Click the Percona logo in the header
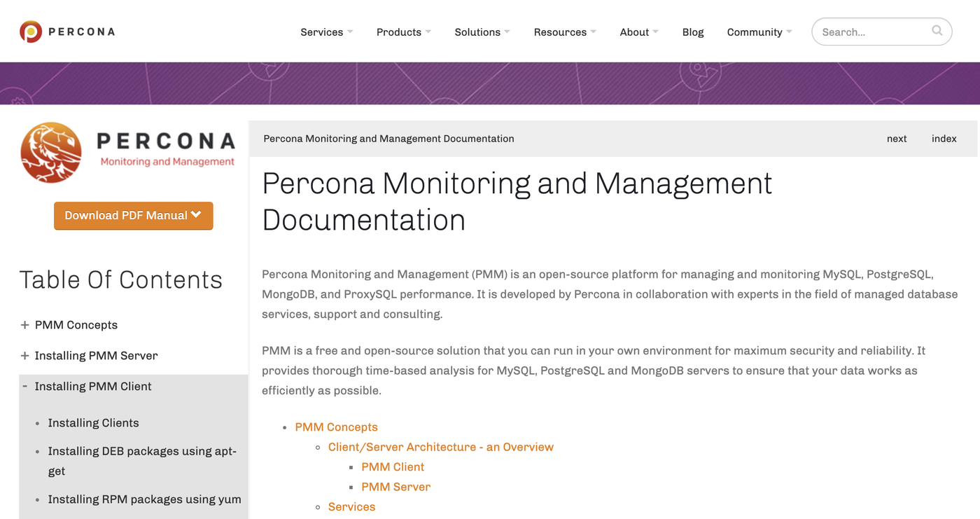The image size is (980, 519). click(x=66, y=31)
